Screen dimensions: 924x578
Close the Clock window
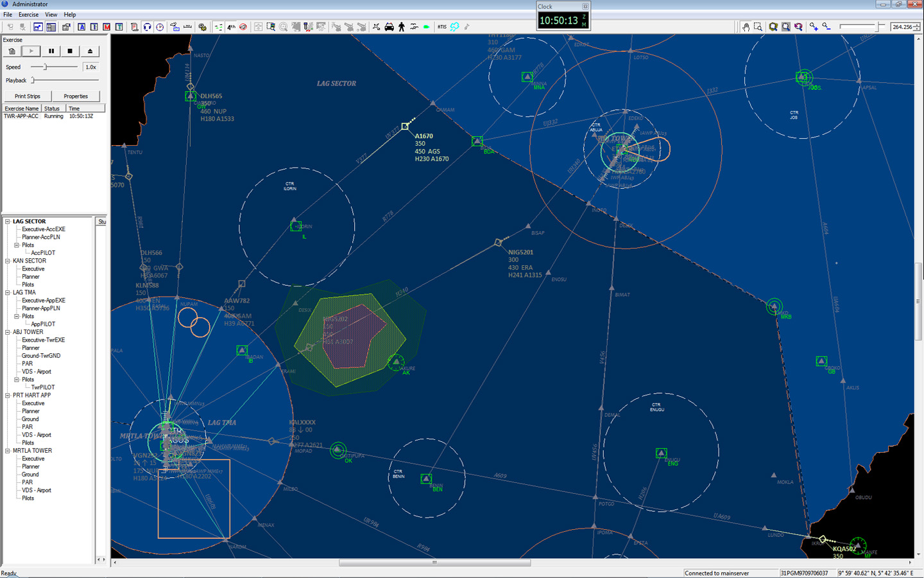click(x=585, y=6)
